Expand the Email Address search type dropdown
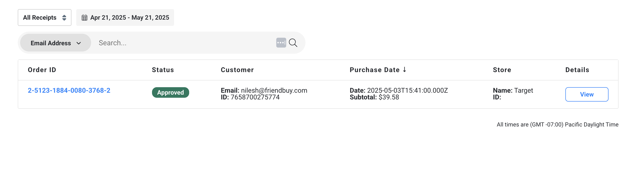 click(x=55, y=43)
